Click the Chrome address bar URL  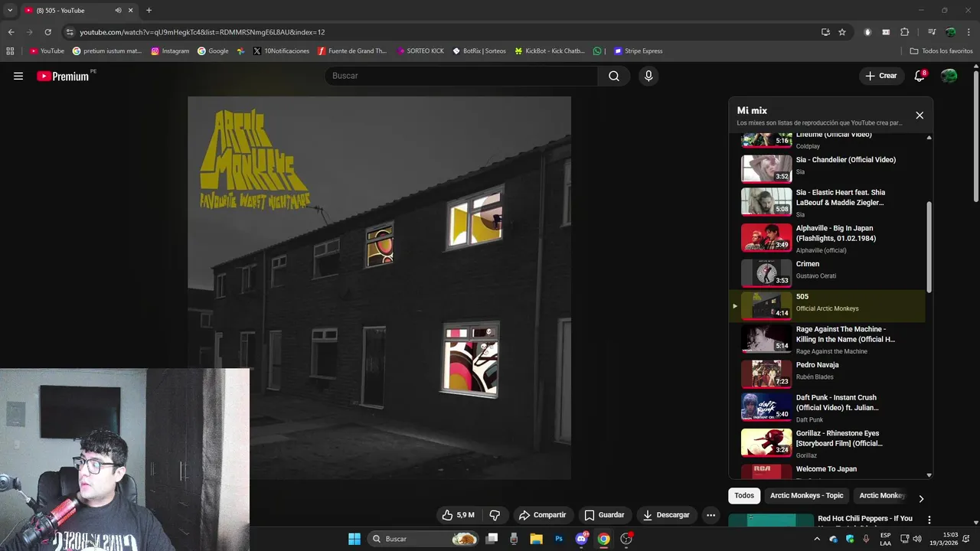202,32
